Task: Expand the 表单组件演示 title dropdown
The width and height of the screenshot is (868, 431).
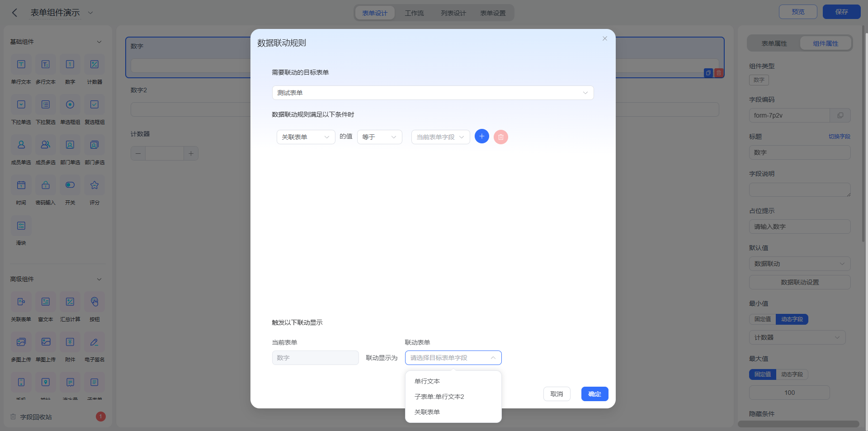Action: pos(90,13)
